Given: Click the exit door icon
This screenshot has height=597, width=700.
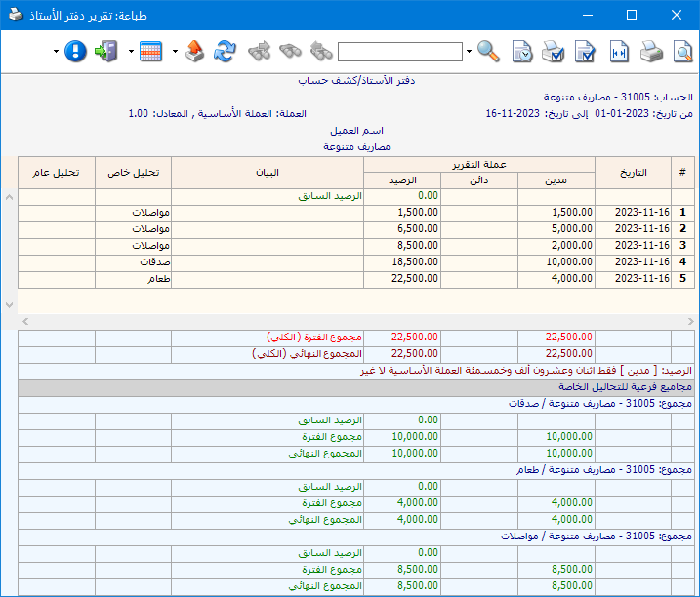Looking at the screenshot, I should coord(106,52).
